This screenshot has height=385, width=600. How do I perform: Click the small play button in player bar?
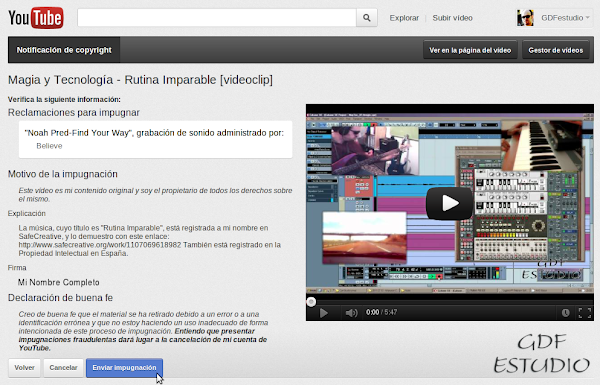323,313
